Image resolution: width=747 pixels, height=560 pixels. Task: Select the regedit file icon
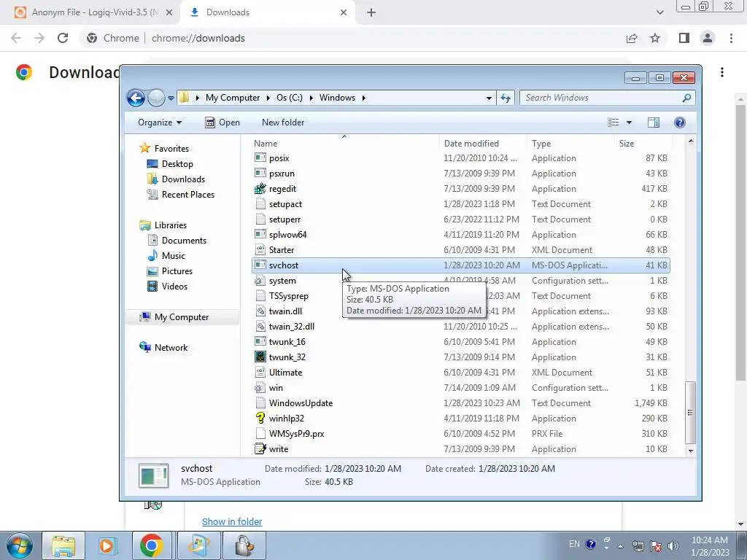(260, 189)
